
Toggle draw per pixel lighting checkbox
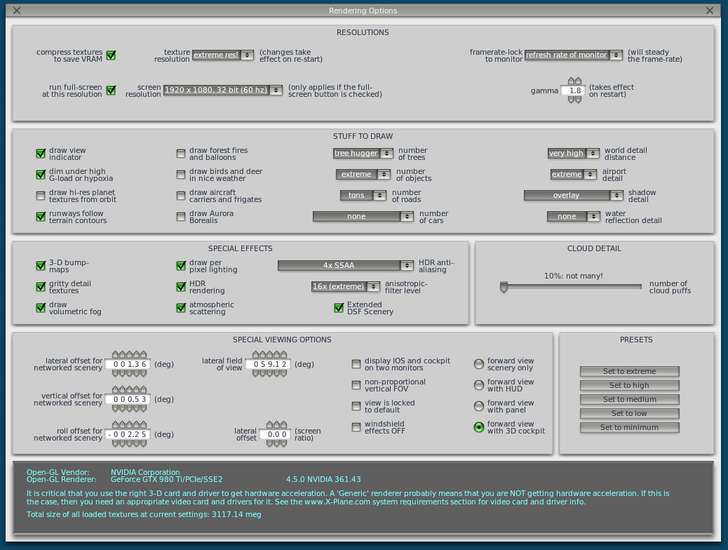(x=181, y=265)
